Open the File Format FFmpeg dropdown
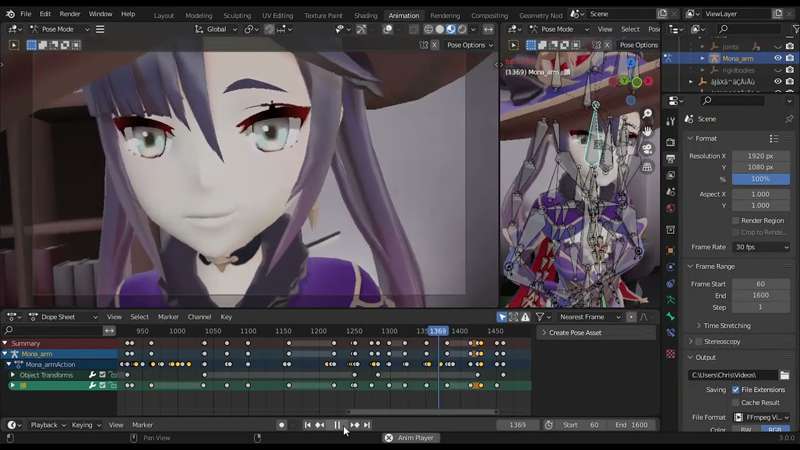The width and height of the screenshot is (800, 450). [x=761, y=417]
